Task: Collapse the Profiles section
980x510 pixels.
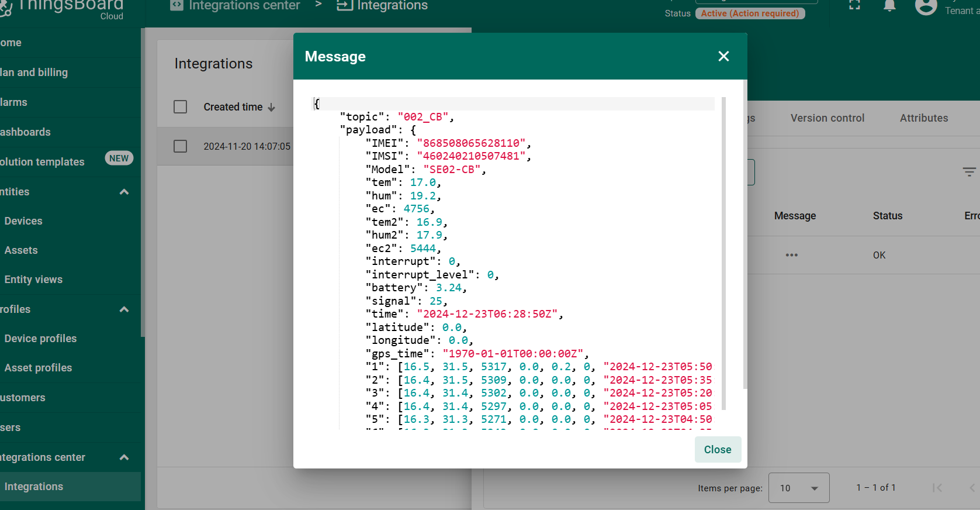Action: click(x=124, y=309)
